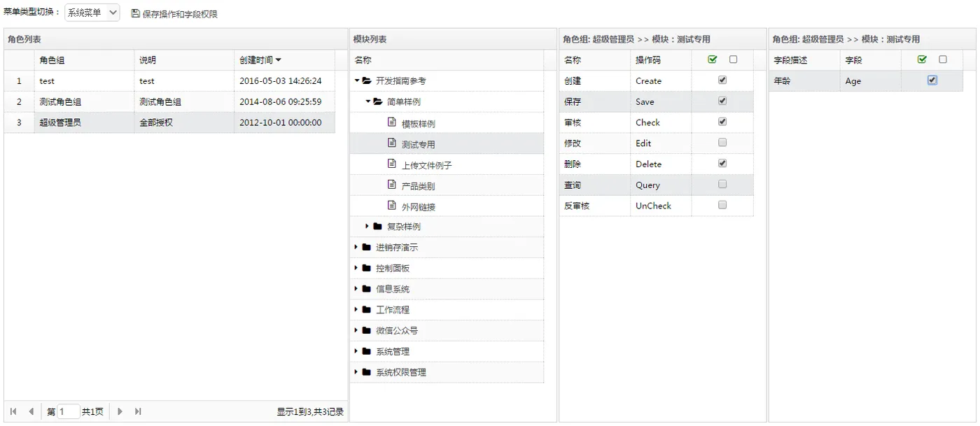Click 保存操作和字段权限 button
The image size is (980, 426).
(179, 14)
